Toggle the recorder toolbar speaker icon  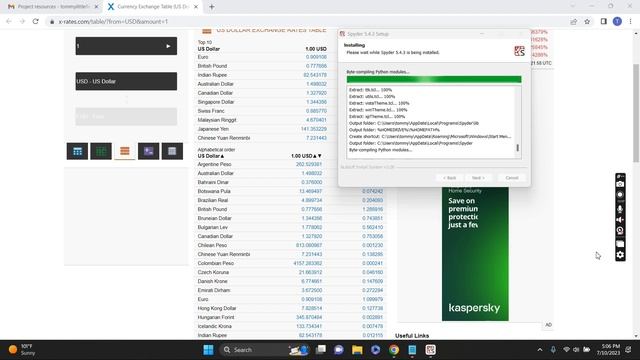(x=620, y=220)
